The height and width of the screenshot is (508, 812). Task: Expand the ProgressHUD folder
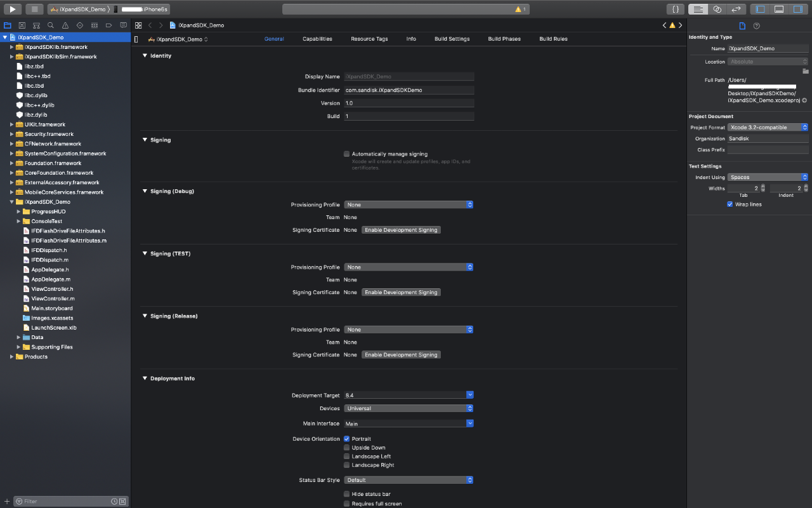point(19,211)
